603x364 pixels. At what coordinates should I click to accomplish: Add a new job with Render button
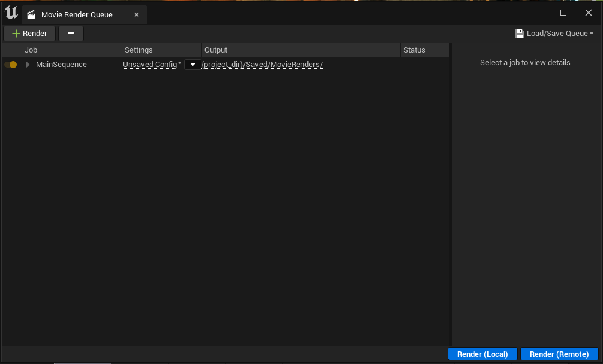[x=29, y=34]
